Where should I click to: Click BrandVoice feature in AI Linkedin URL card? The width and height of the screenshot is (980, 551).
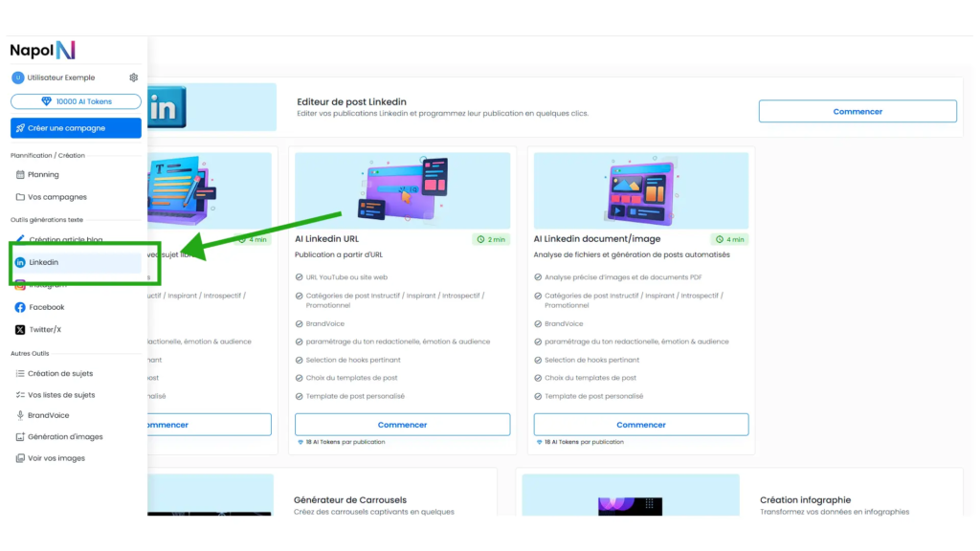[x=325, y=323]
